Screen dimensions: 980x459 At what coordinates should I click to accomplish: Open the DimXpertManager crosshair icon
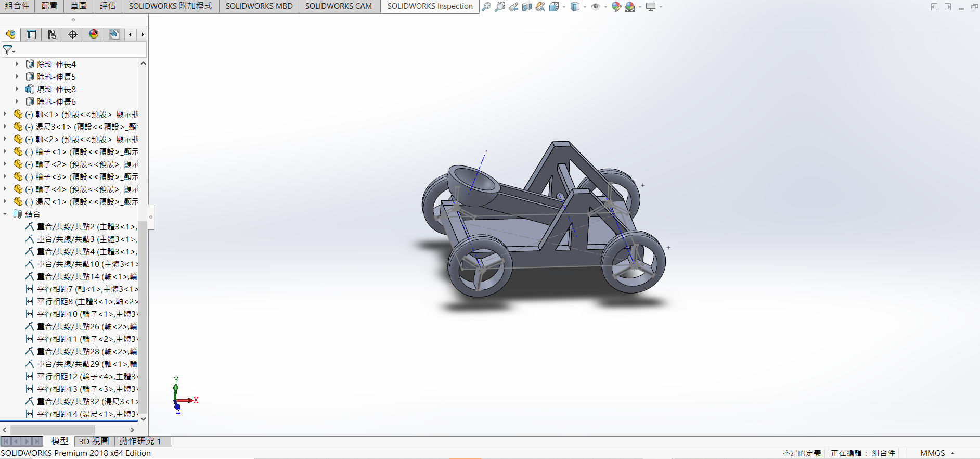coord(73,34)
